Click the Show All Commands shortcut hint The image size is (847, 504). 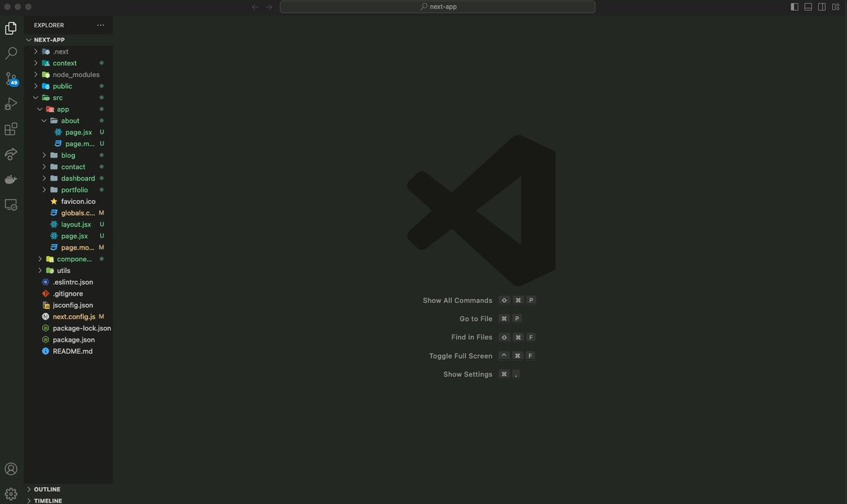pyautogui.click(x=479, y=301)
